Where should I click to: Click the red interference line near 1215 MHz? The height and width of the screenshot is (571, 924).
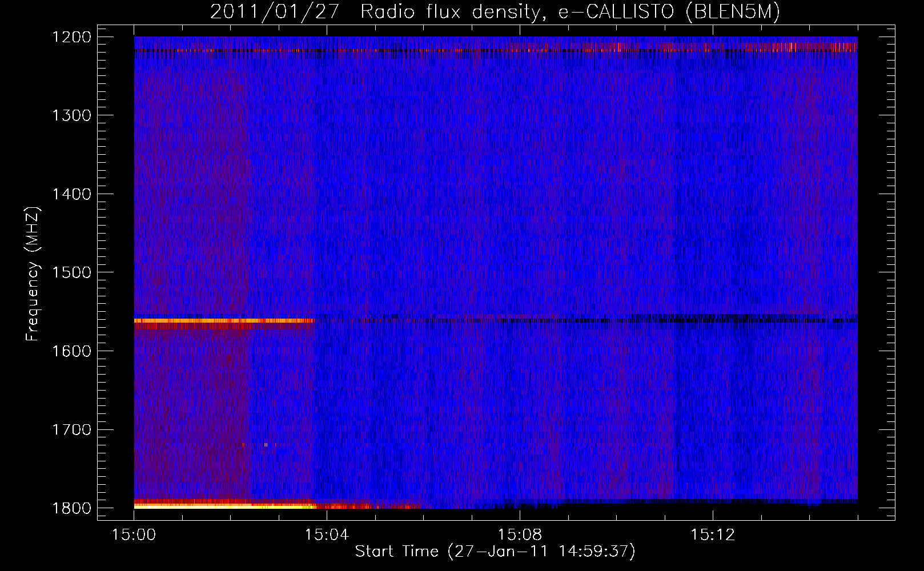[x=496, y=50]
